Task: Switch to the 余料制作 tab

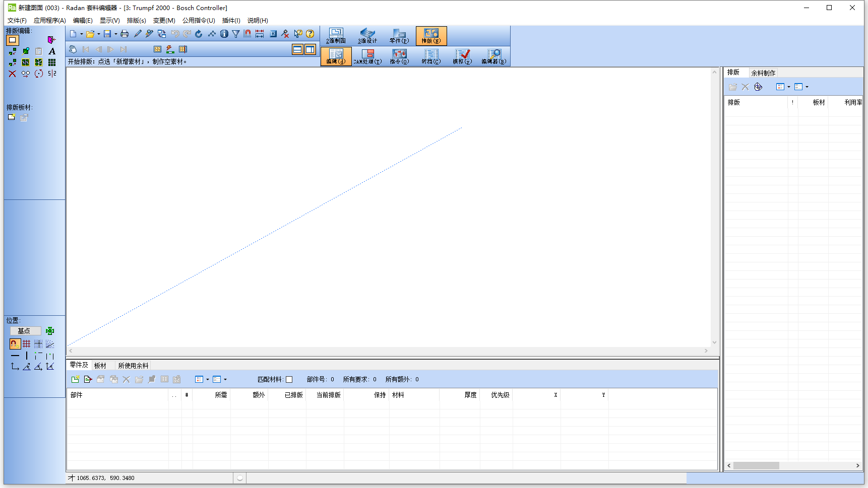Action: 763,73
